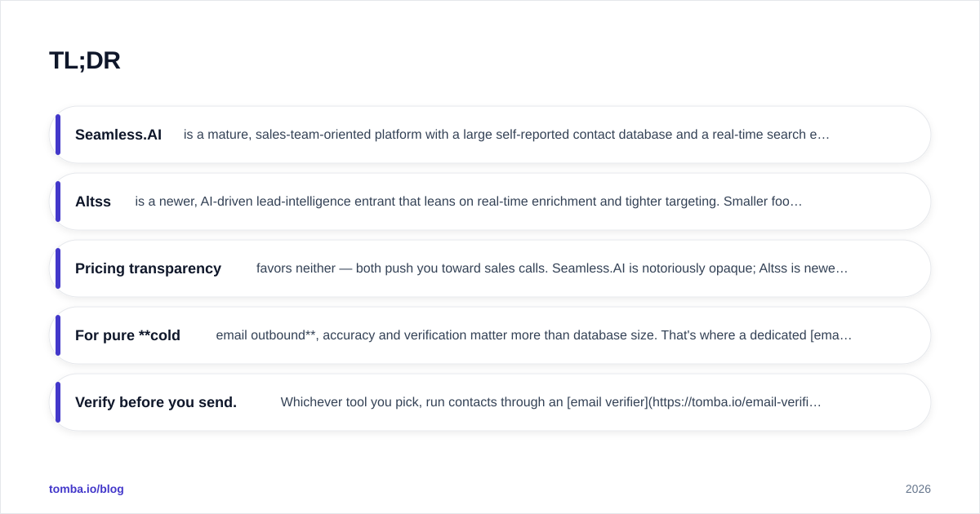The width and height of the screenshot is (980, 514).
Task: Click the pricing text about sales calls
Action: (552, 268)
